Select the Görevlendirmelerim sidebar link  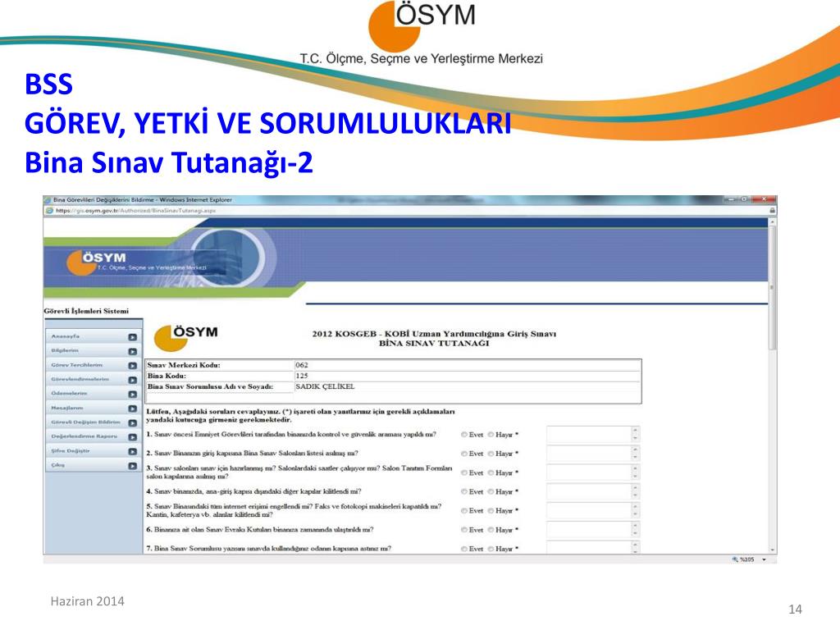(92, 379)
